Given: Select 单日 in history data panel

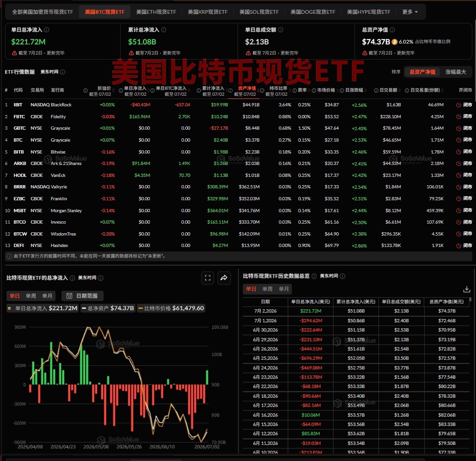Looking at the screenshot, I should coord(251,289).
